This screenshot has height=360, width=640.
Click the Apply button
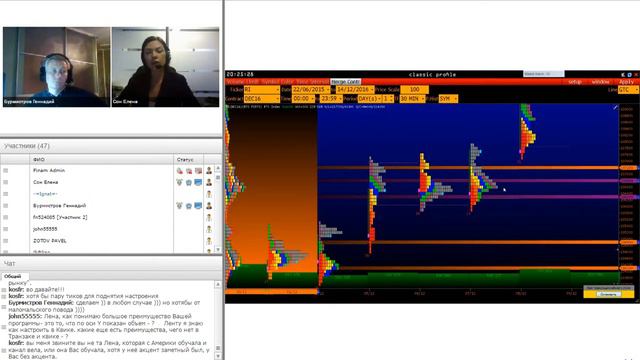pos(627,82)
